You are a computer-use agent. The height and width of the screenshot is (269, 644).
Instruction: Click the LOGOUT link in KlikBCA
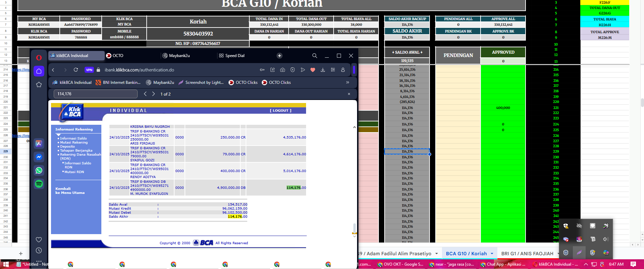coord(281,111)
